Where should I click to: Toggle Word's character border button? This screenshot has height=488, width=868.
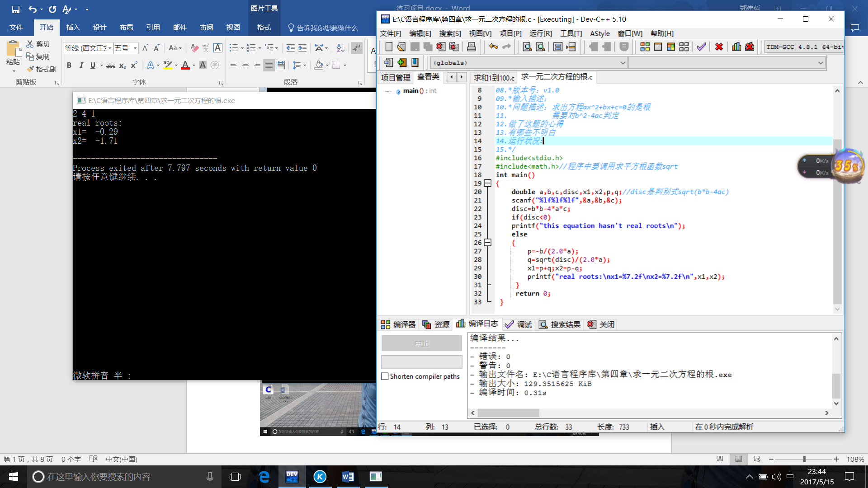[x=217, y=48]
